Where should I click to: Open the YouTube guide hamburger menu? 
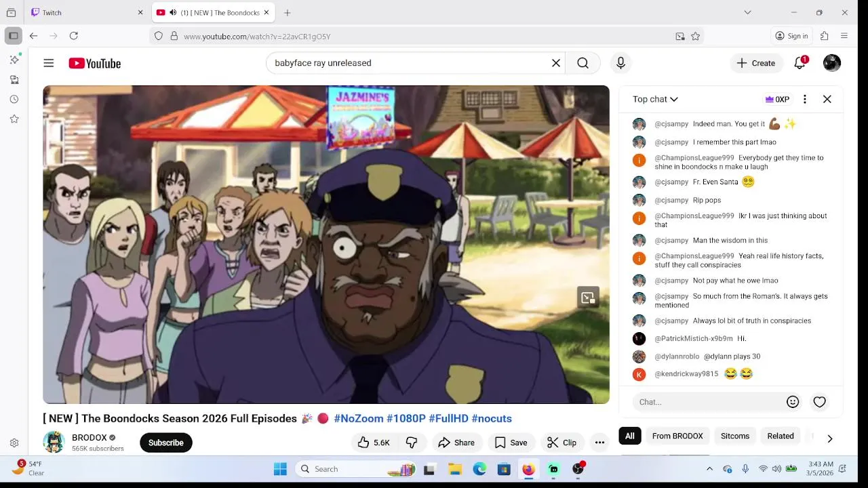(49, 63)
